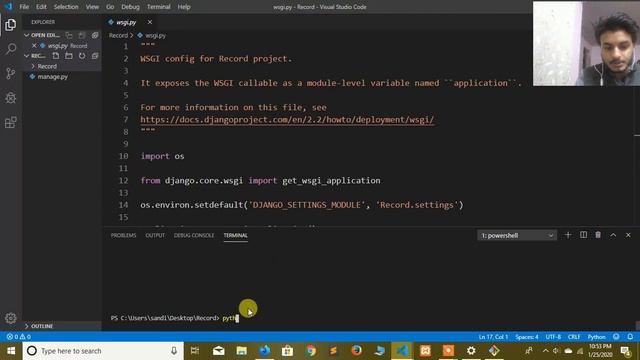Open the Selection menu
Image resolution: width=640 pixels, height=360 pixels.
tap(66, 7)
